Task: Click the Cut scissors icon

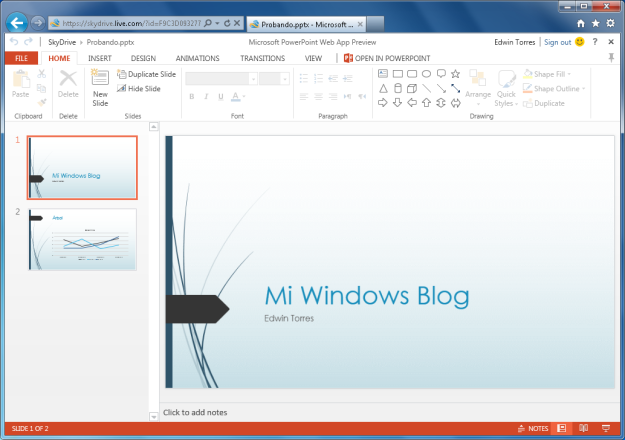Action: tap(41, 74)
